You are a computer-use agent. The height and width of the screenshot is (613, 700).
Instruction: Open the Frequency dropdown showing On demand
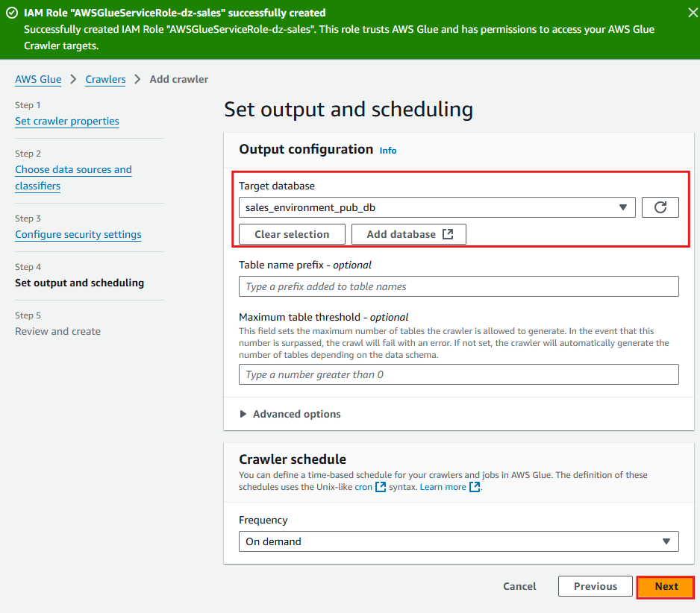coord(458,541)
